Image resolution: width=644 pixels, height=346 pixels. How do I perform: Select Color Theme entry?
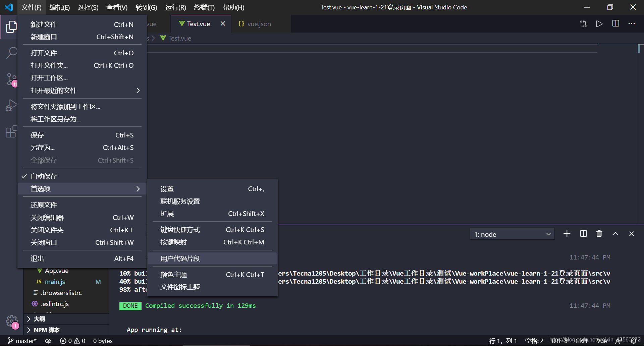coord(212,275)
